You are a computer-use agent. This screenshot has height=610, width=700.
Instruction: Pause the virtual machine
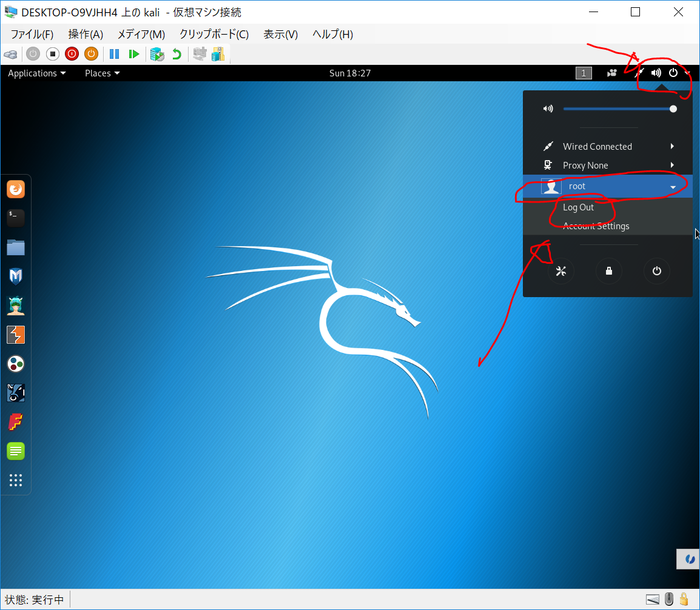pos(114,54)
